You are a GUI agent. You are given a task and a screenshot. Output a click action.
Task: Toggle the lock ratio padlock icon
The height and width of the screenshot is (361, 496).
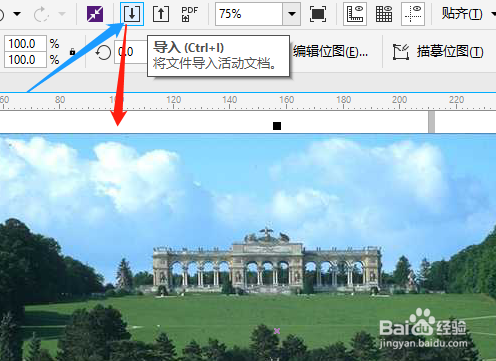pos(72,51)
